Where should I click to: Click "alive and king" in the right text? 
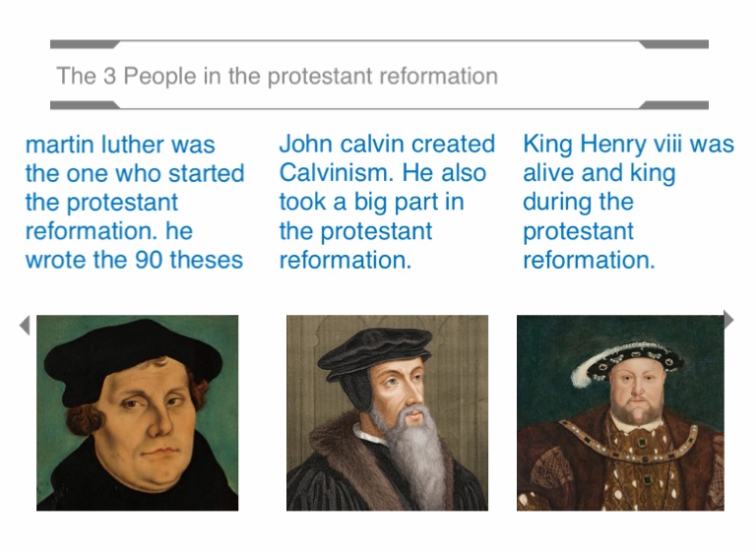click(x=598, y=173)
